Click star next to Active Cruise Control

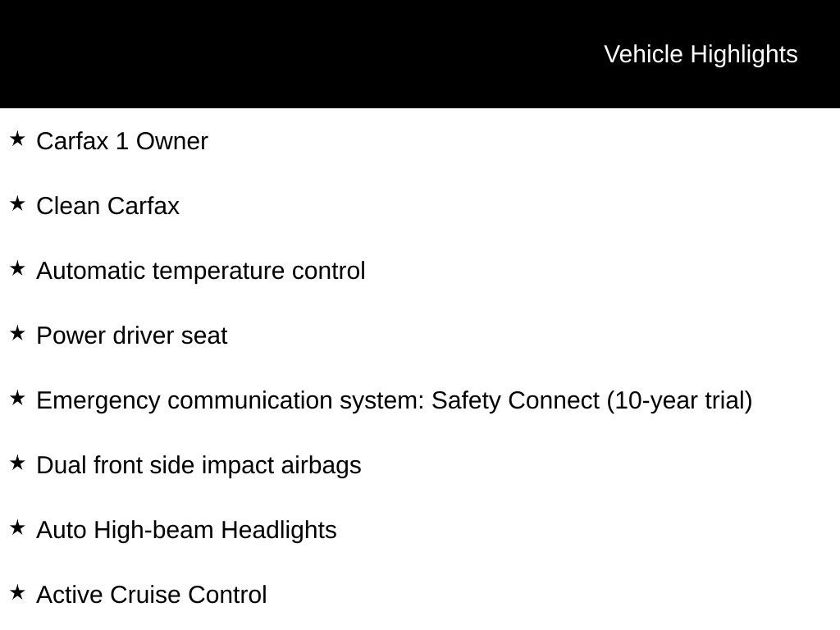pyautogui.click(x=17, y=593)
